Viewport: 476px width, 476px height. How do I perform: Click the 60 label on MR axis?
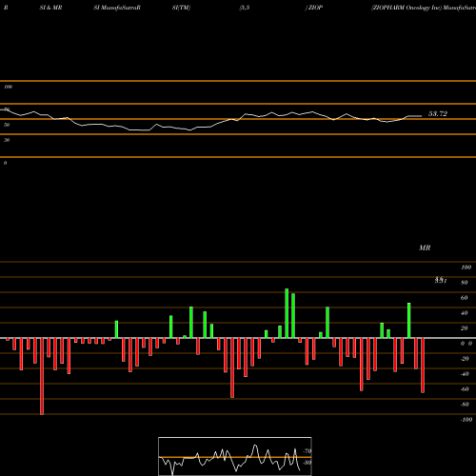[465, 298]
